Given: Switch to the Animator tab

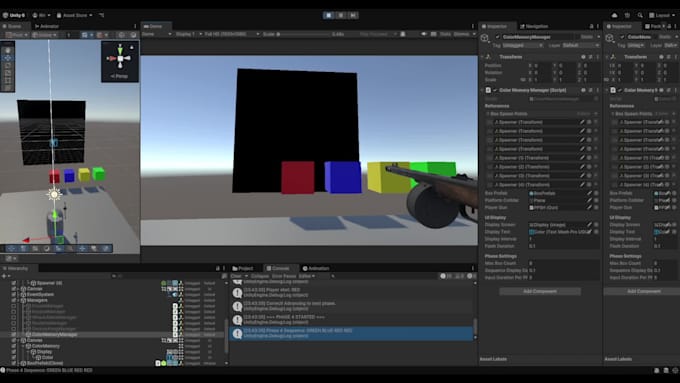Looking at the screenshot, I should point(46,26).
